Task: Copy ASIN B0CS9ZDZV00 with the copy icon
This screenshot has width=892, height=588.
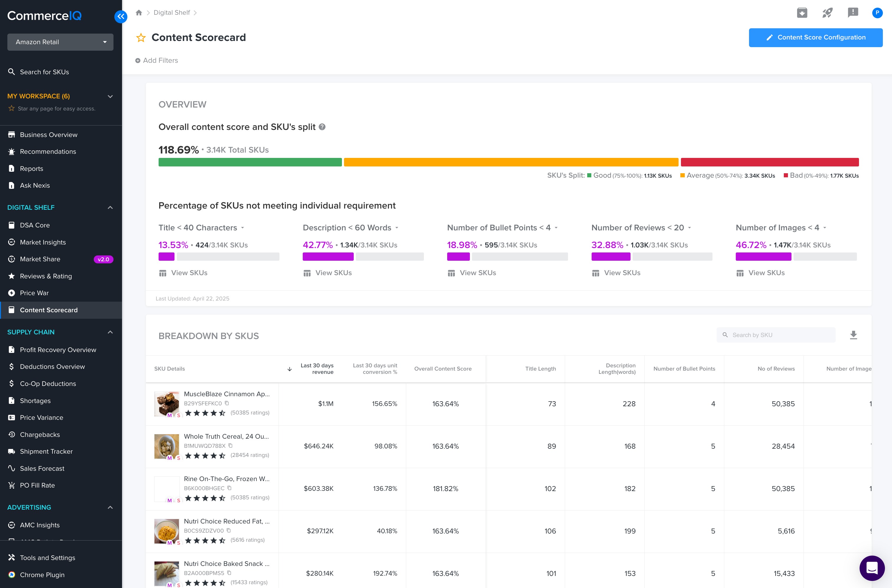Action: click(x=228, y=530)
